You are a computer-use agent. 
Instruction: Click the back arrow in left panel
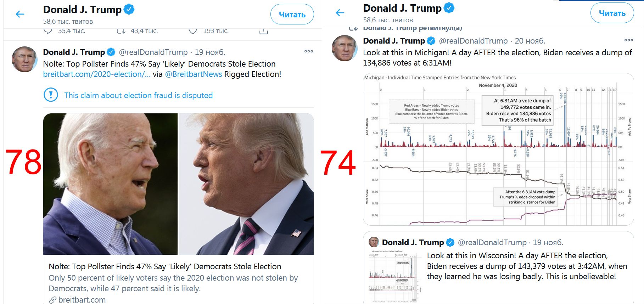point(20,14)
